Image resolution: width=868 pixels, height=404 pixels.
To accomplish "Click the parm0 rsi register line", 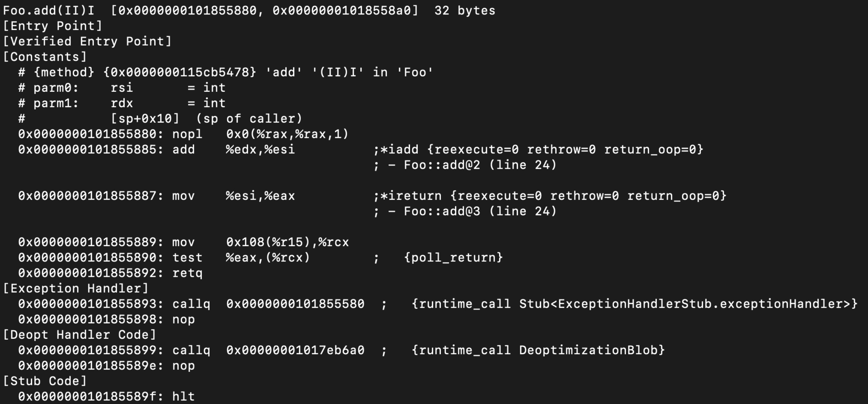I will 122,88.
